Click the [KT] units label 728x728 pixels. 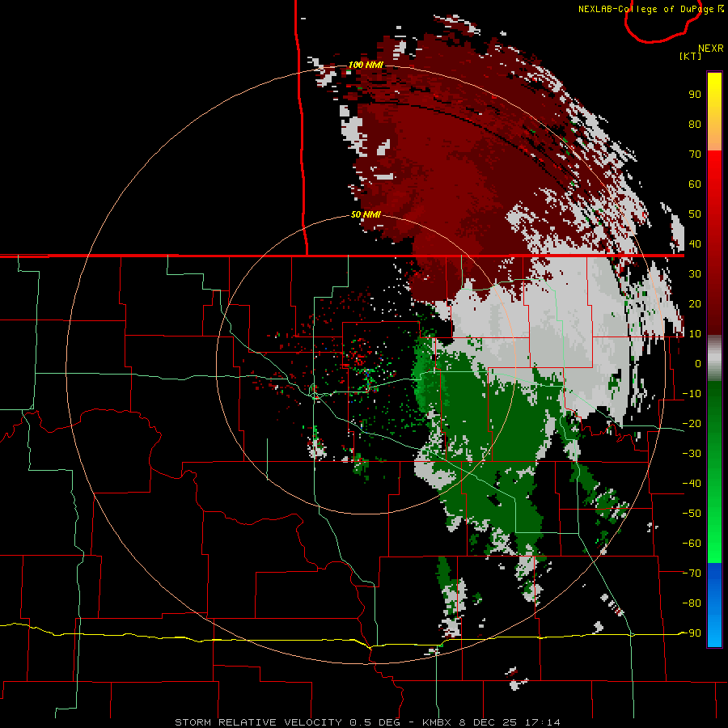[x=690, y=56]
